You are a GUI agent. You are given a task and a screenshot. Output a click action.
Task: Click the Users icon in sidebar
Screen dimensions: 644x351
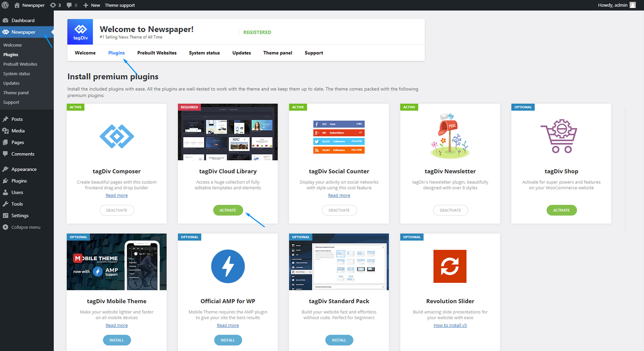coord(5,192)
